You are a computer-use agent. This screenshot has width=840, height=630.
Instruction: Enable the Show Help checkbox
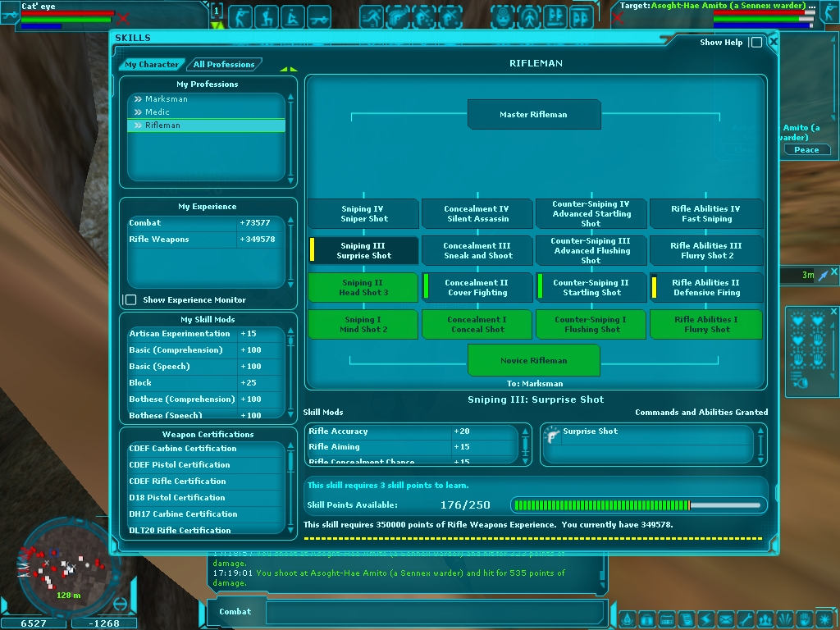click(756, 43)
